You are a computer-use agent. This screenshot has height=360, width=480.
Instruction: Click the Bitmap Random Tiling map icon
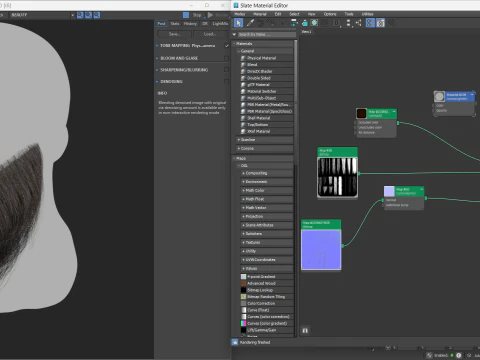pyautogui.click(x=243, y=297)
